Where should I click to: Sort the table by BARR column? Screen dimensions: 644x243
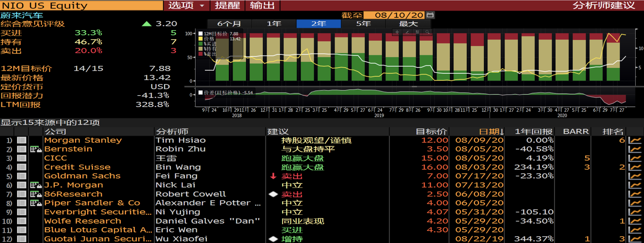(576, 131)
